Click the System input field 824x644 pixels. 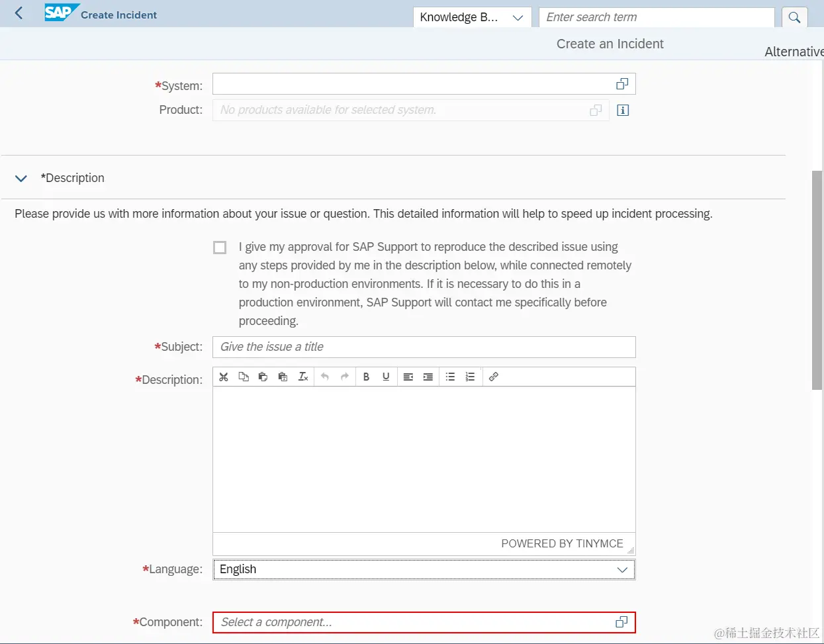424,84
